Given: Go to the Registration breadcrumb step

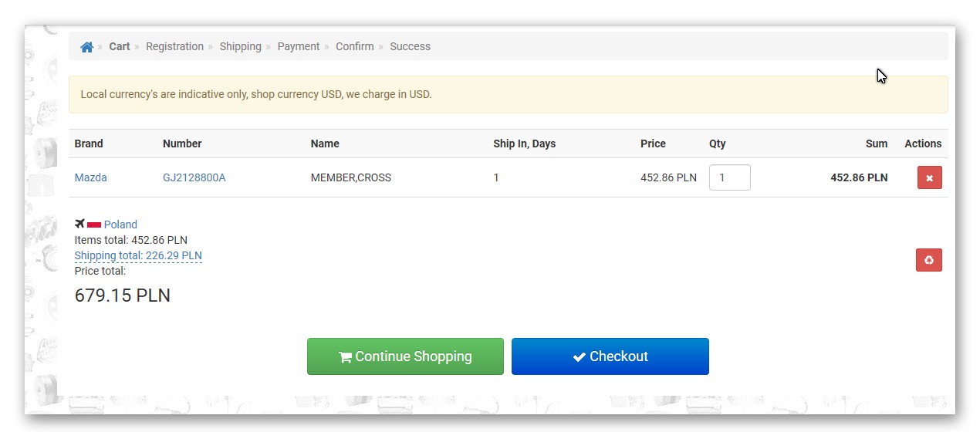Looking at the screenshot, I should [x=174, y=46].
